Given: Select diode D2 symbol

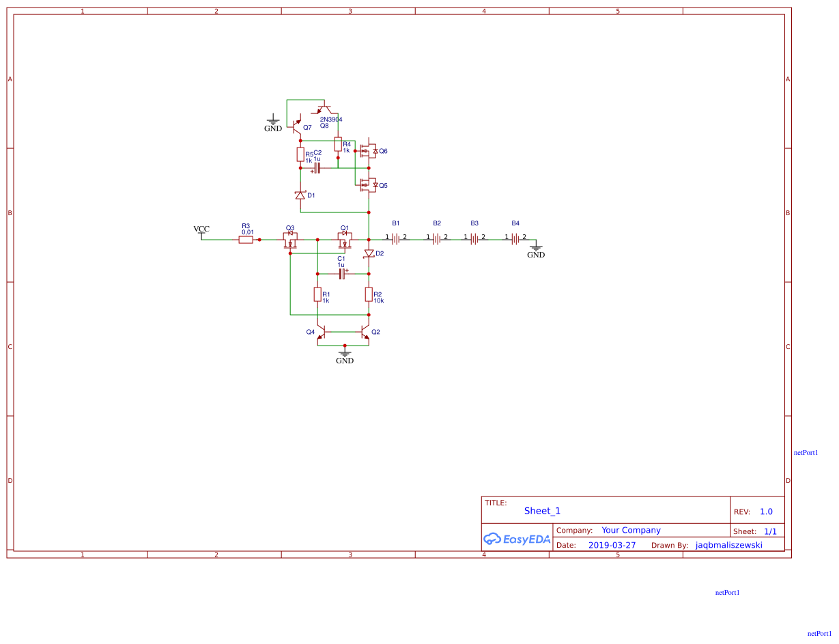Looking at the screenshot, I should point(369,253).
